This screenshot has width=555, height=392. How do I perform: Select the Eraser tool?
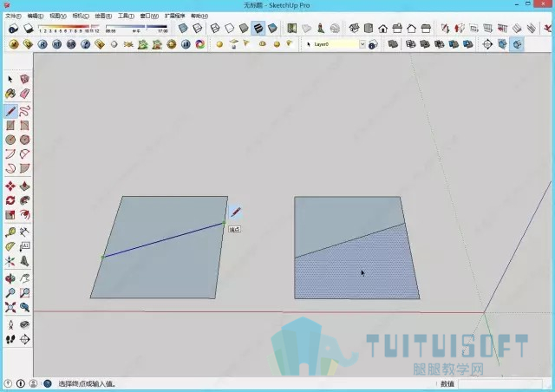pos(24,94)
